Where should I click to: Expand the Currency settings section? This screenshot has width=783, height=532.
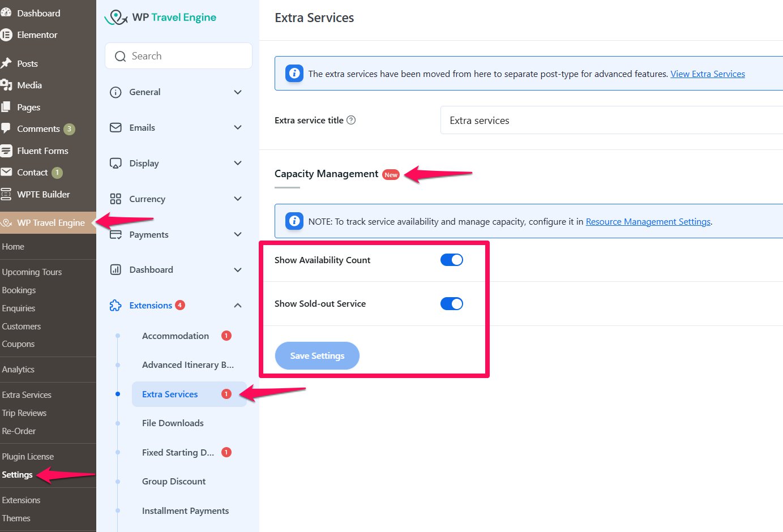tap(238, 199)
